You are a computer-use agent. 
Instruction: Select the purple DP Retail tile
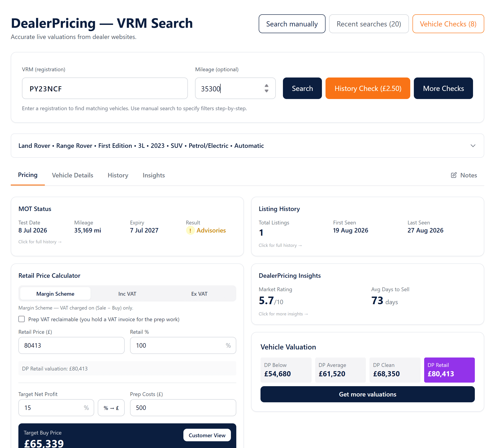point(449,370)
